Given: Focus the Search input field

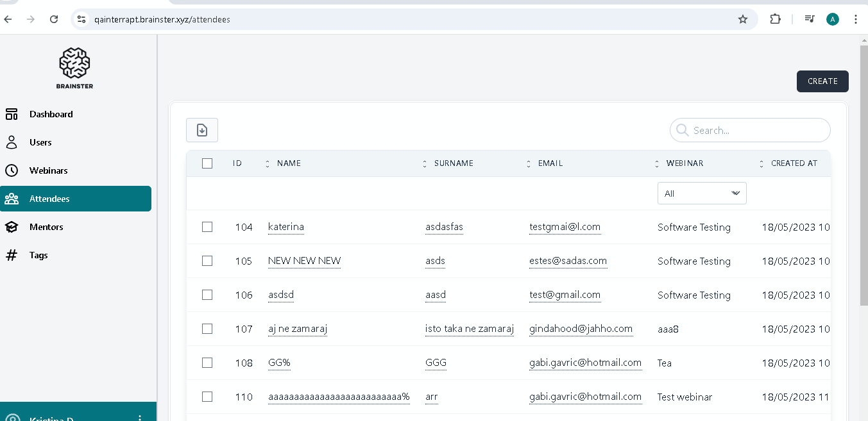Looking at the screenshot, I should tap(757, 130).
